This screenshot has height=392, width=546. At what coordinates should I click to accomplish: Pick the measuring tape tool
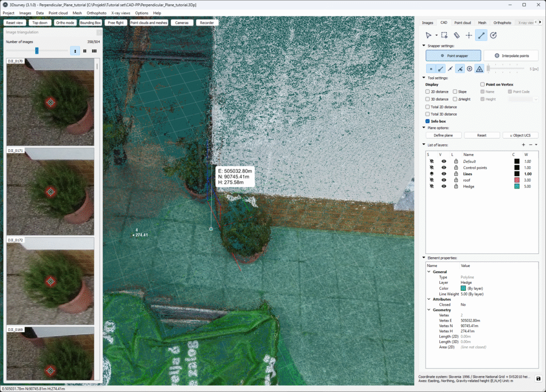pos(456,35)
